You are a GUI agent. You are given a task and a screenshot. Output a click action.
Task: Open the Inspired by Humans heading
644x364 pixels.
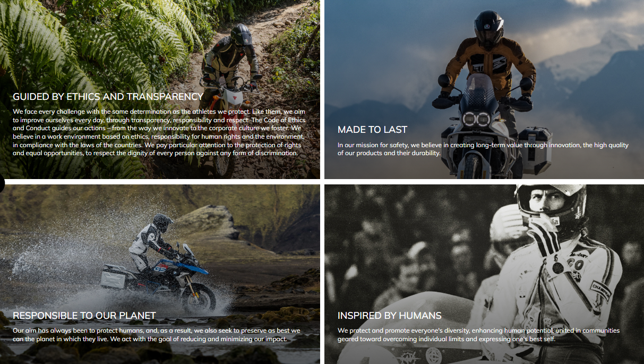pos(390,316)
